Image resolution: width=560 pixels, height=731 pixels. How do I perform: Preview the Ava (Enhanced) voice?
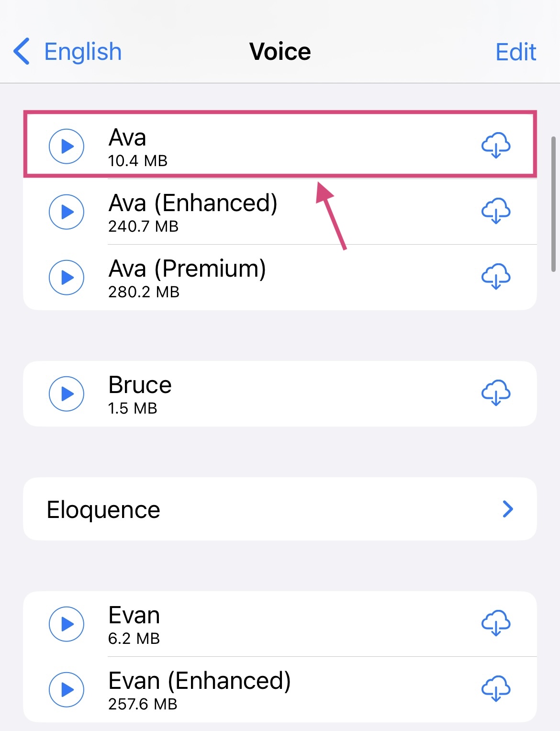tap(67, 212)
